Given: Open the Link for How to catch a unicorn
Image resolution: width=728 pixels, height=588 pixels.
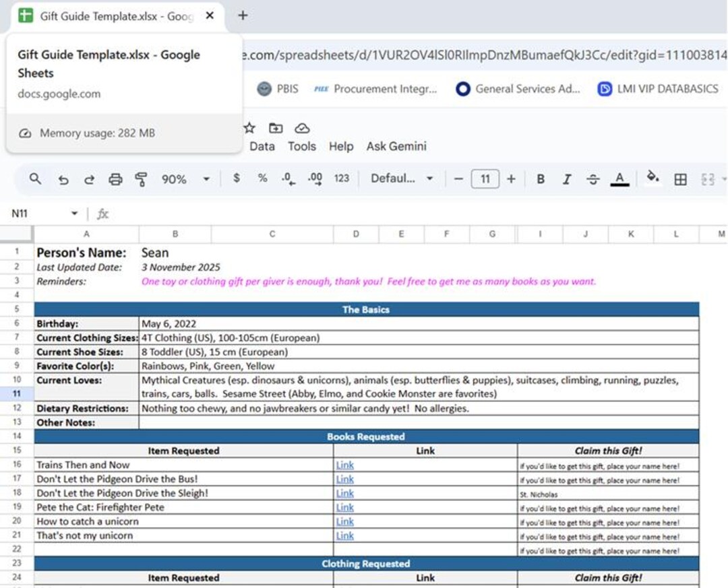Looking at the screenshot, I should pyautogui.click(x=345, y=521).
